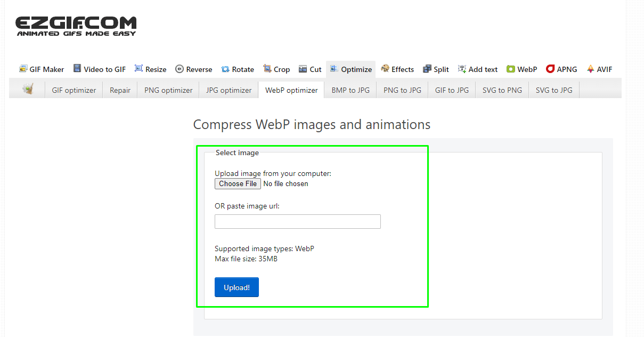Open the Crop tool
This screenshot has height=337, width=644.
pos(276,69)
